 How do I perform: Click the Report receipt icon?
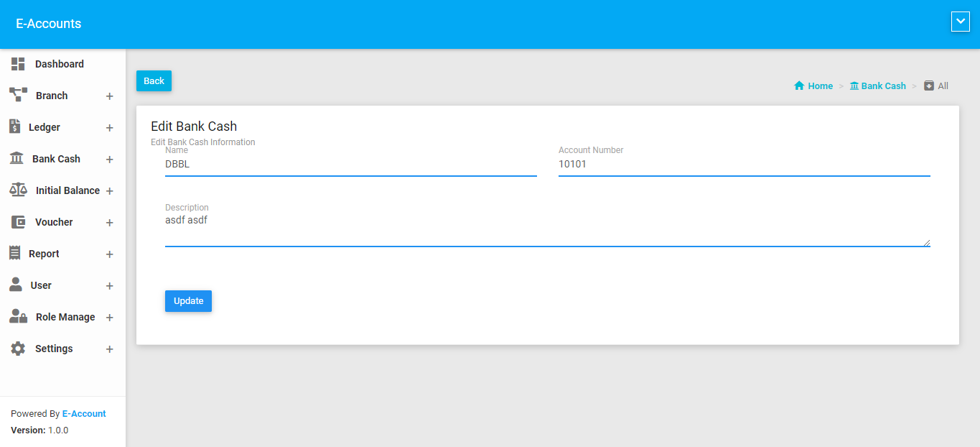(14, 253)
